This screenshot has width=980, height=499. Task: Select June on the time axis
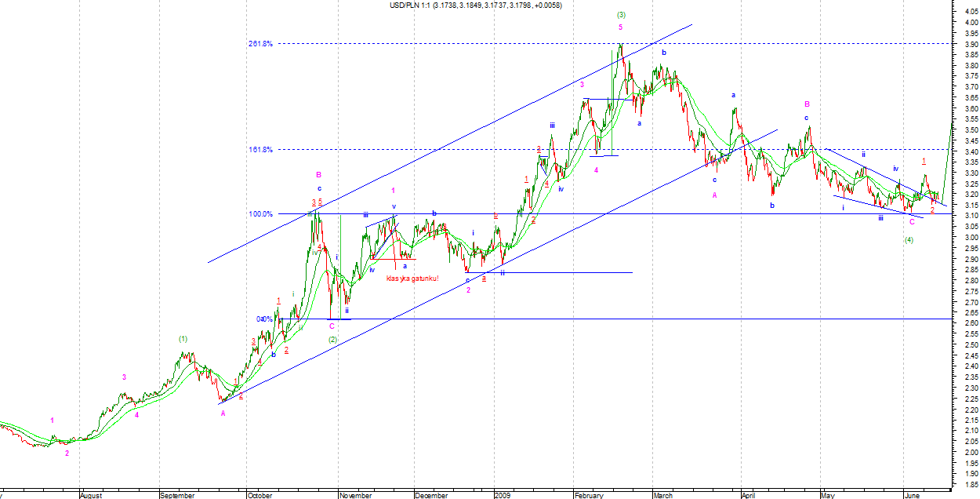tap(912, 495)
